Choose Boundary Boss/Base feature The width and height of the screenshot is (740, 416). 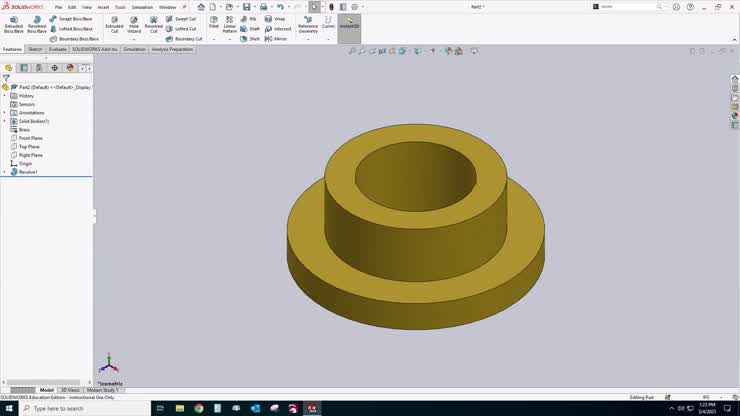[x=74, y=39]
